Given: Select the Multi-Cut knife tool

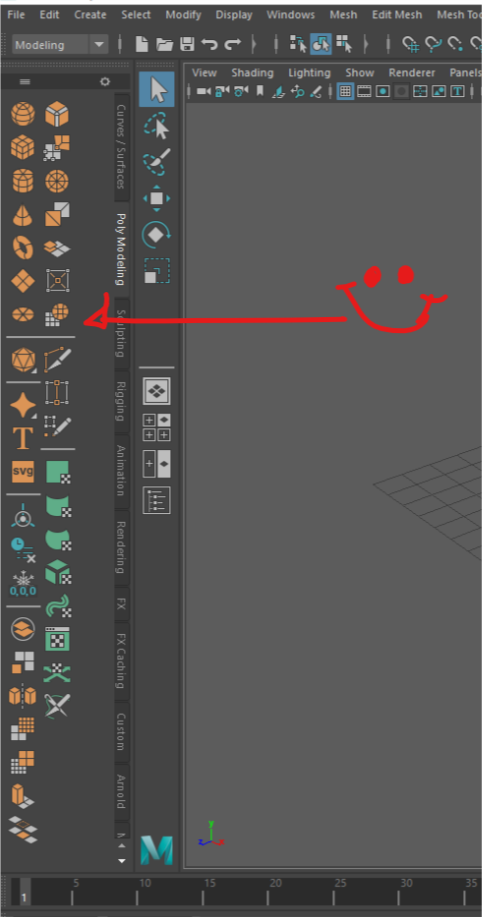Looking at the screenshot, I should (57, 359).
